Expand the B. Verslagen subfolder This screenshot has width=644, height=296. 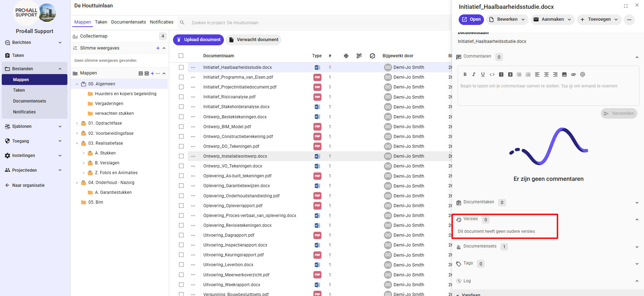coord(84,163)
